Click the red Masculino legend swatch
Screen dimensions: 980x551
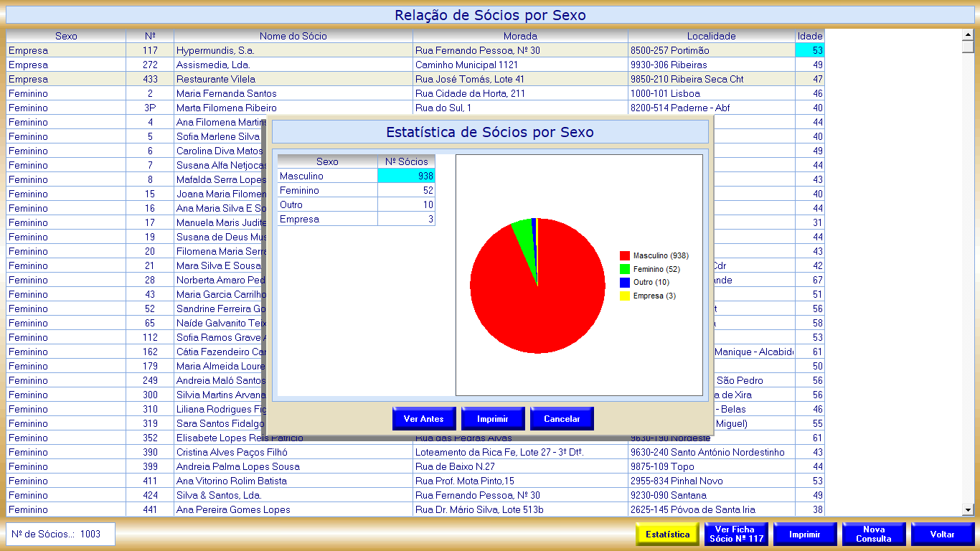coord(625,255)
